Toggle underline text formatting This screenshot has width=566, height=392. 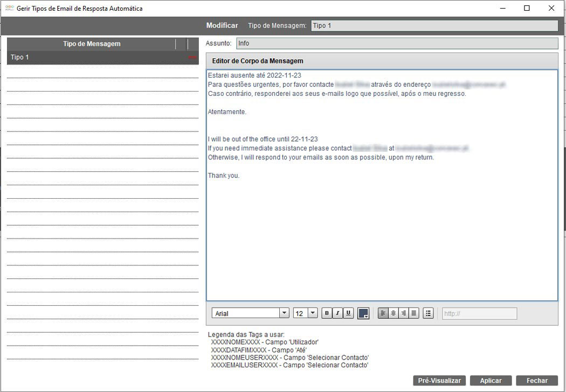[x=348, y=313]
